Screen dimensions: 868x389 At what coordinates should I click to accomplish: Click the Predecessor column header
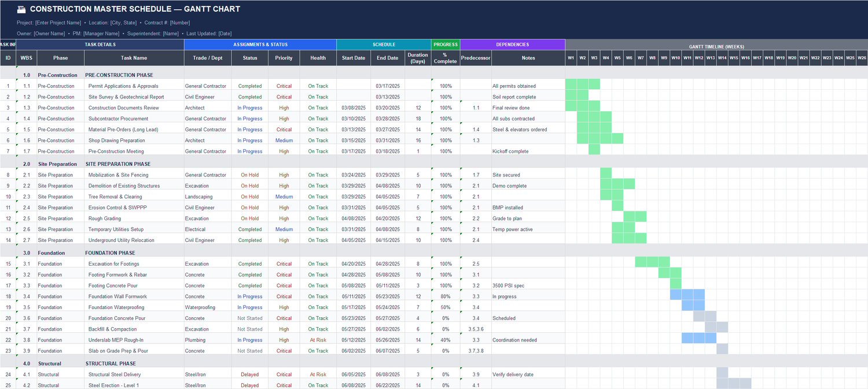tap(476, 58)
